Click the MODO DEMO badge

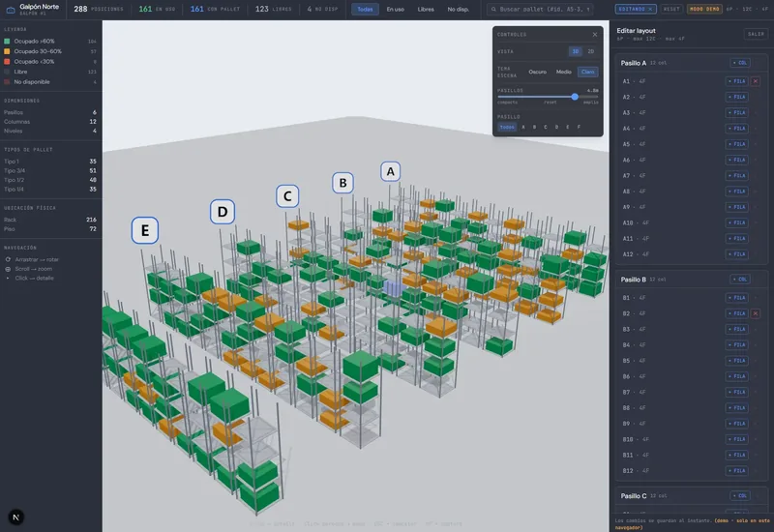[x=704, y=10]
